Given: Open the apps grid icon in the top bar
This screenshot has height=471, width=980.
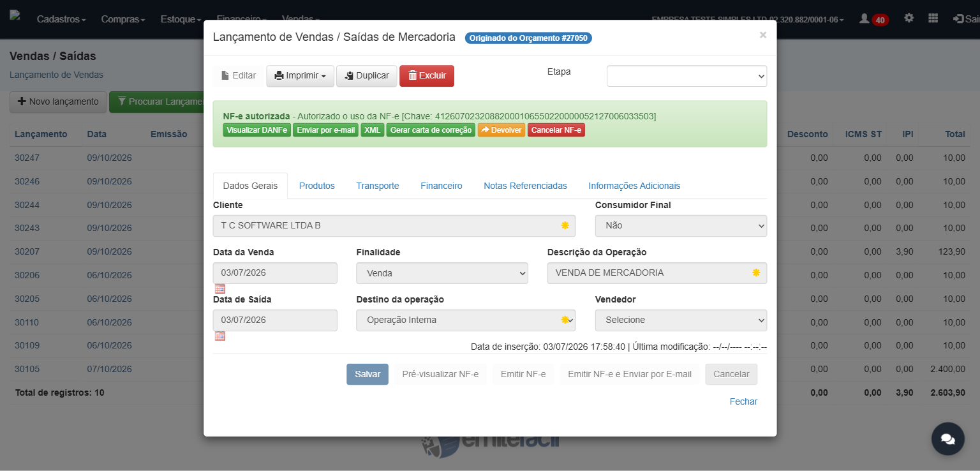Looking at the screenshot, I should click(933, 19).
